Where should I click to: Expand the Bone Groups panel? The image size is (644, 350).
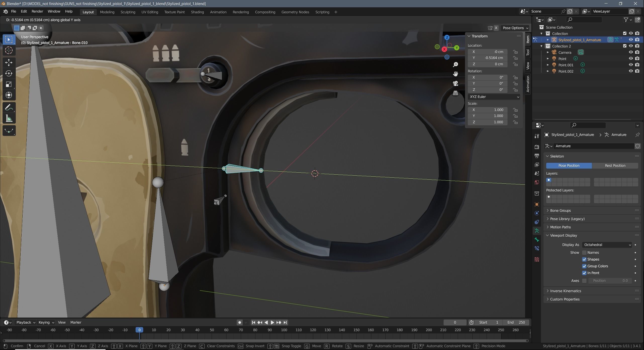560,211
